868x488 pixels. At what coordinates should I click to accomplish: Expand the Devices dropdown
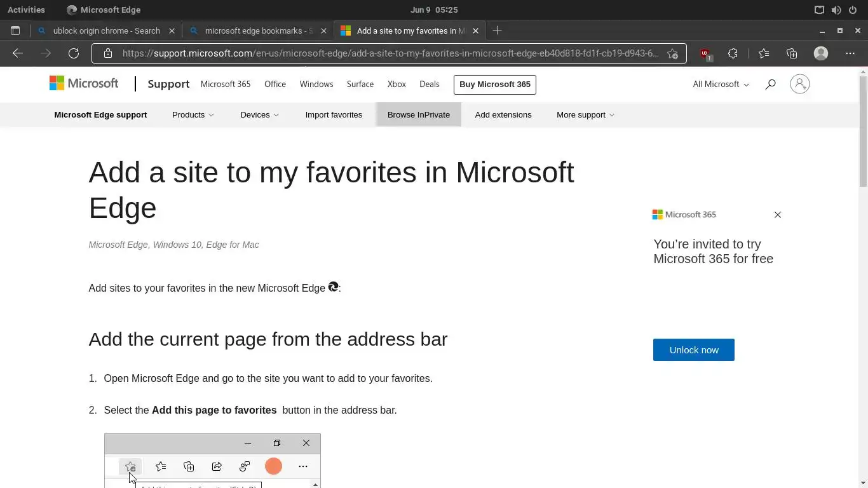[260, 115]
